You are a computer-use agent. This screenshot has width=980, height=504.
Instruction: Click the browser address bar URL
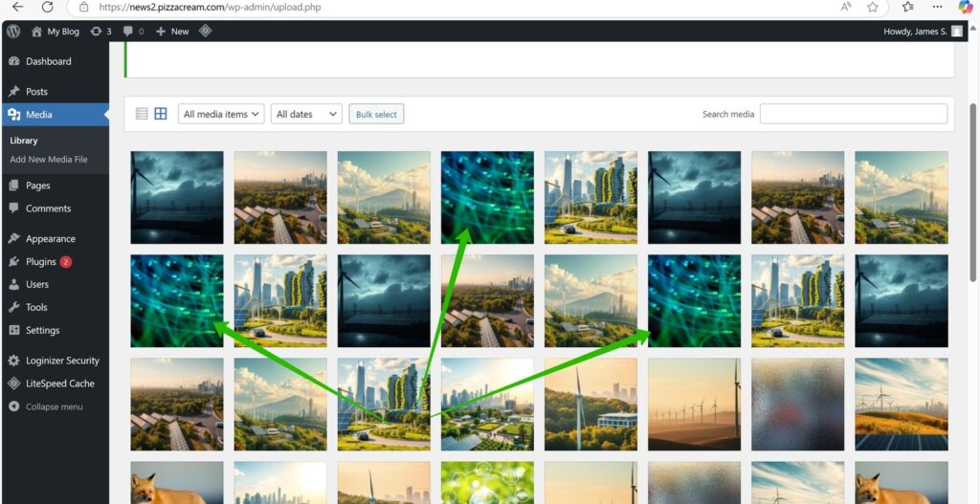tap(210, 8)
